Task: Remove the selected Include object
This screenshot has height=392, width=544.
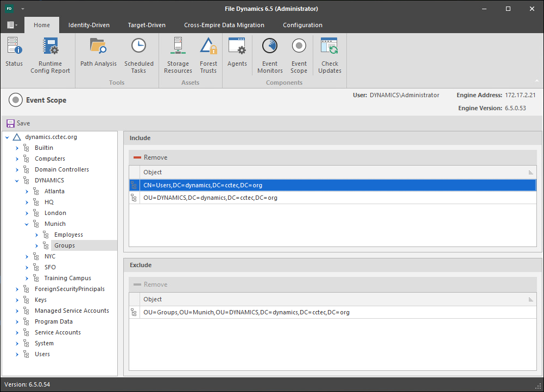Action: (x=150, y=157)
